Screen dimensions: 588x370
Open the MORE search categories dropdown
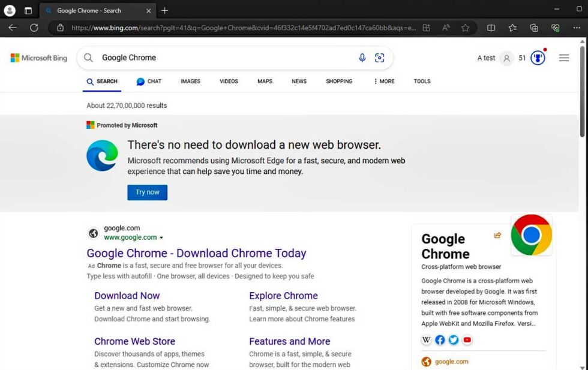coord(383,81)
